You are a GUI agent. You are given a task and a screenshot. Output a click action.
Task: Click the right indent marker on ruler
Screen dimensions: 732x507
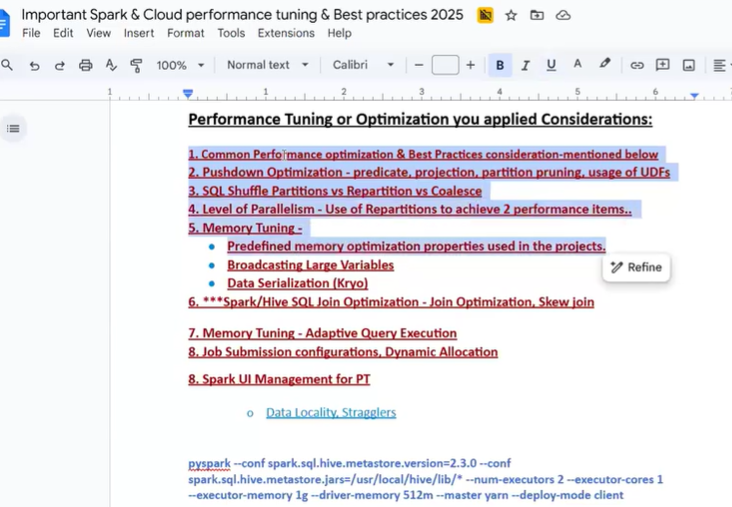(695, 95)
